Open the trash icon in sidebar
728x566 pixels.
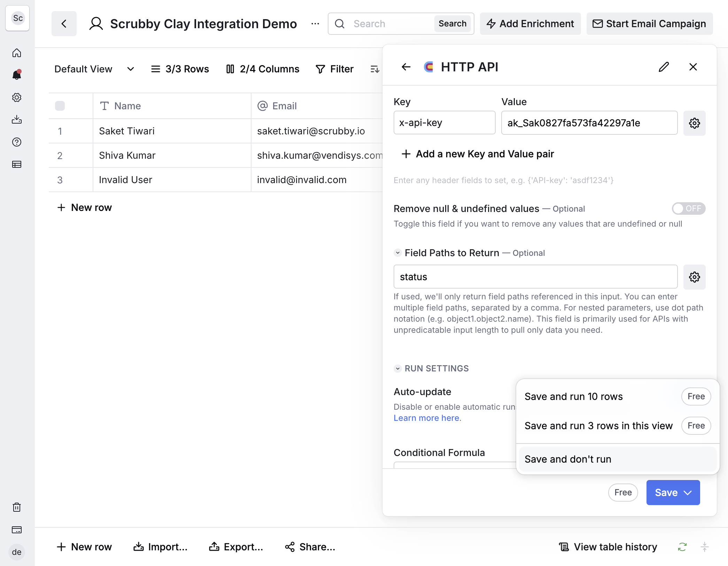[17, 507]
